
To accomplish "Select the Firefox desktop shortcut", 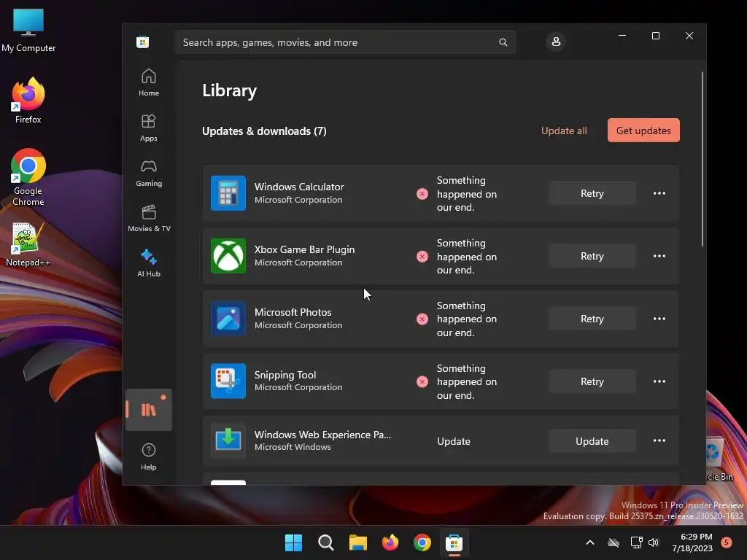I will 28,101.
